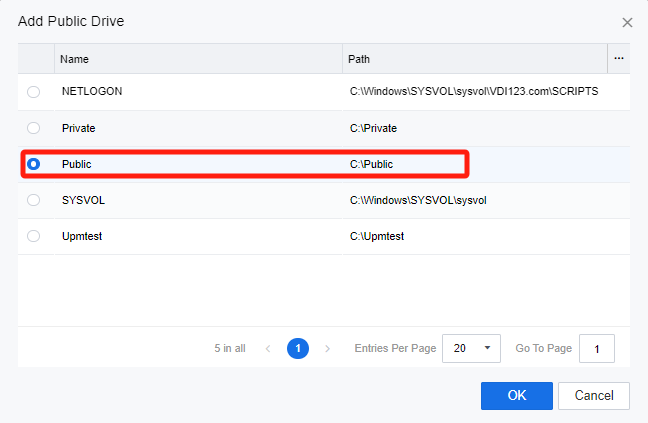Click the C:\Private path cell
The height and width of the screenshot is (423, 648).
(376, 128)
